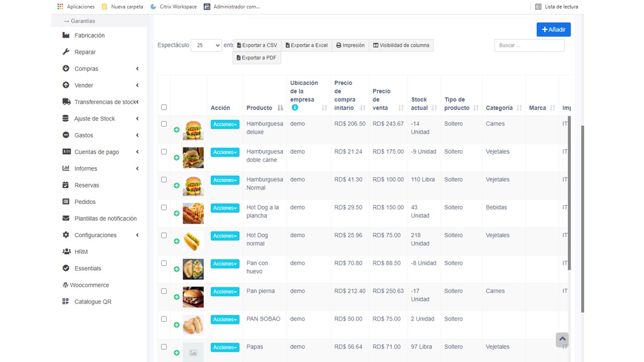Select the Pan pierna row checkbox
644x362 pixels.
[164, 291]
